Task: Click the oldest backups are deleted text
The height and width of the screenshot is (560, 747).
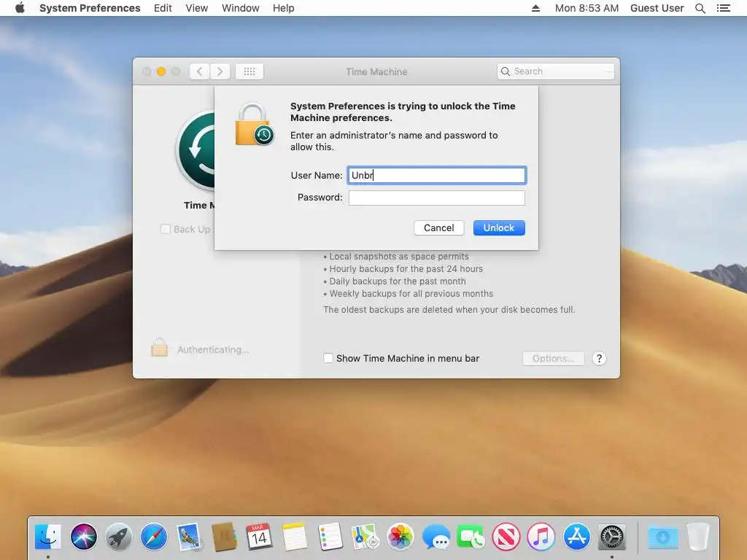Action: pos(449,309)
